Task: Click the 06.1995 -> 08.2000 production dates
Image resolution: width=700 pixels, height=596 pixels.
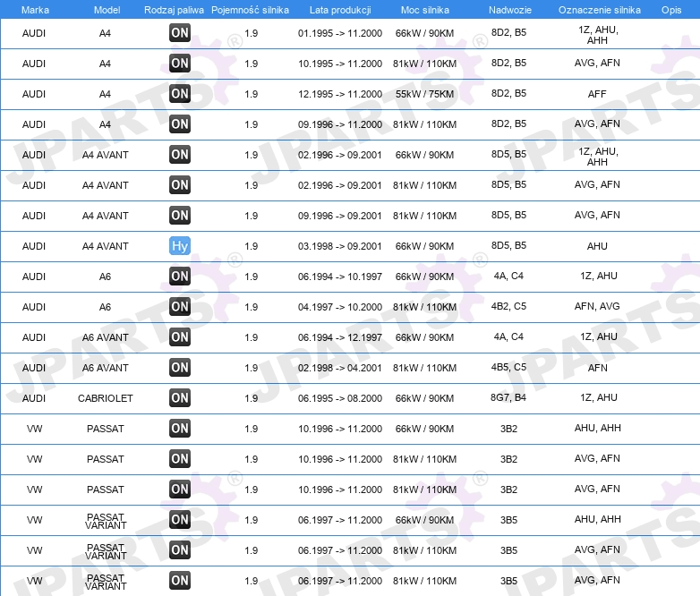Action: click(340, 398)
